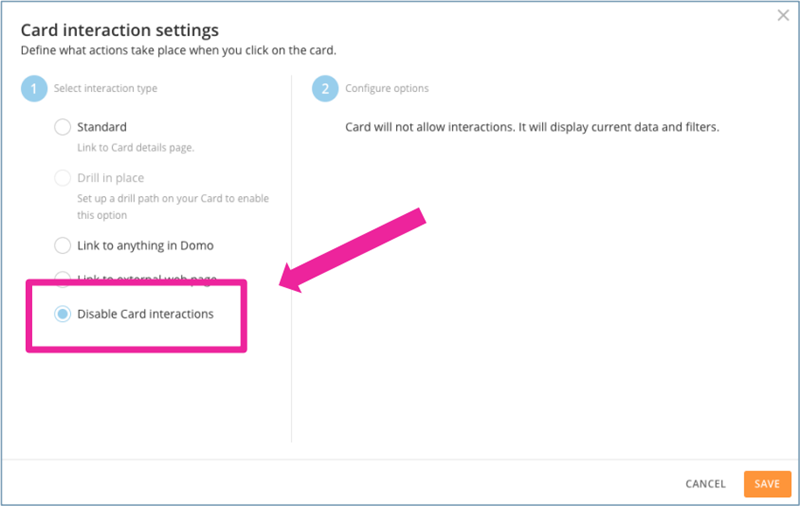Click the Card interaction settings title
Viewport: 800px width, 506px height.
pyautogui.click(x=119, y=31)
